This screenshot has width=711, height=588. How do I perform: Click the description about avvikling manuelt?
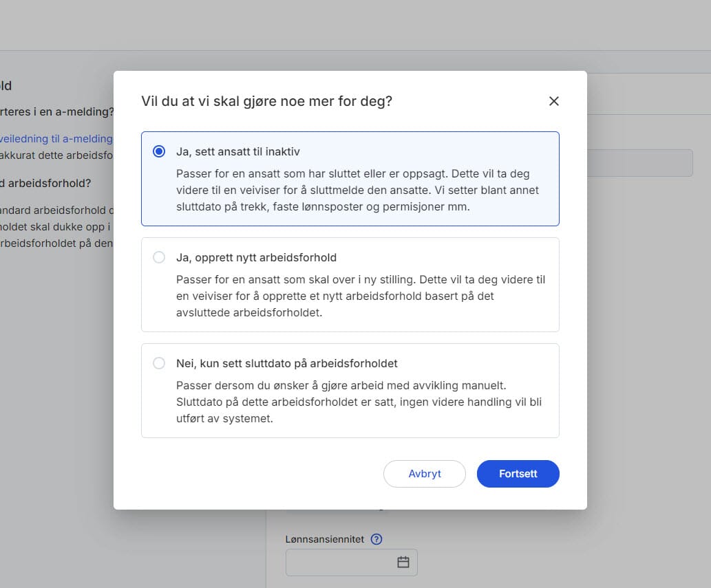[358, 402]
